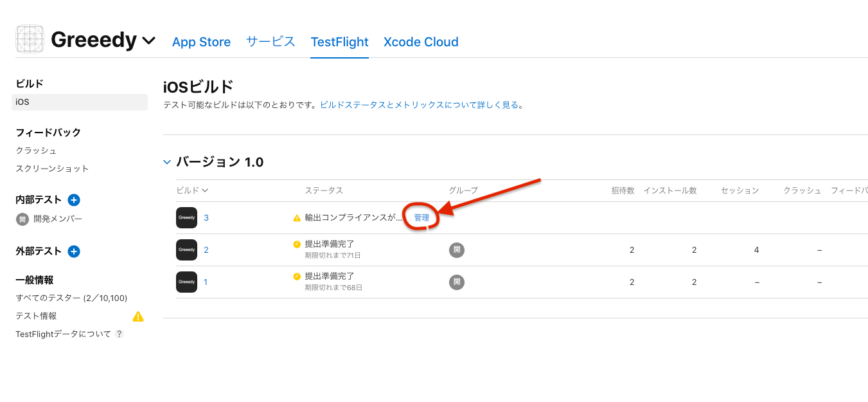
Task: Click build 2 app thumbnail
Action: 186,250
